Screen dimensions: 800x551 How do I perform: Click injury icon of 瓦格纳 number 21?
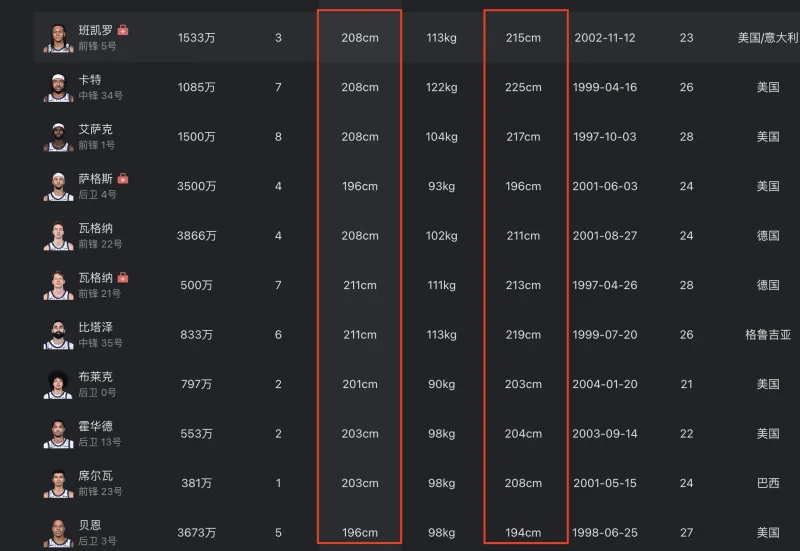pyautogui.click(x=123, y=278)
